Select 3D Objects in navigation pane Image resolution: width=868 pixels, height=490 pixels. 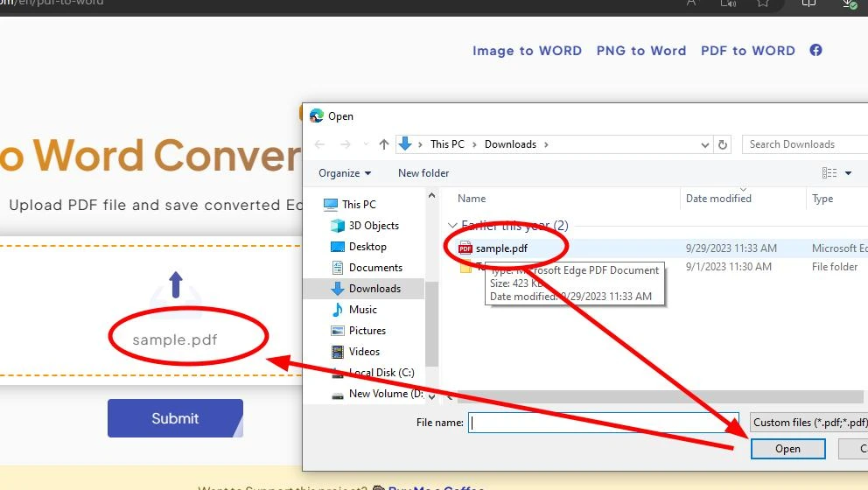374,226
